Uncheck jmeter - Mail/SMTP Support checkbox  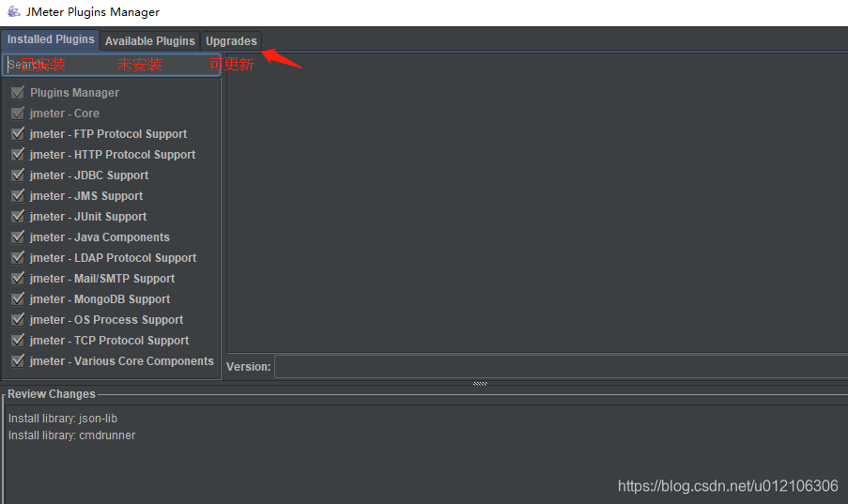(18, 279)
